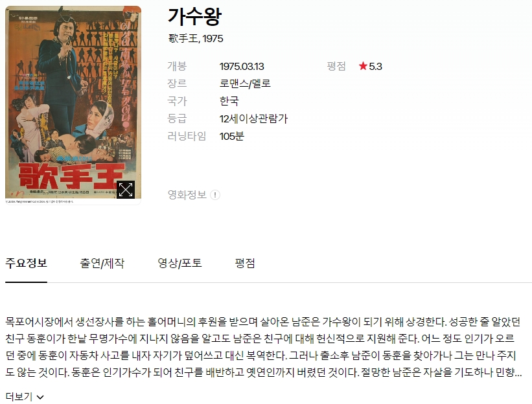Image resolution: width=532 pixels, height=404 pixels.
Task: Click the 영화정보 label text
Action: (187, 195)
